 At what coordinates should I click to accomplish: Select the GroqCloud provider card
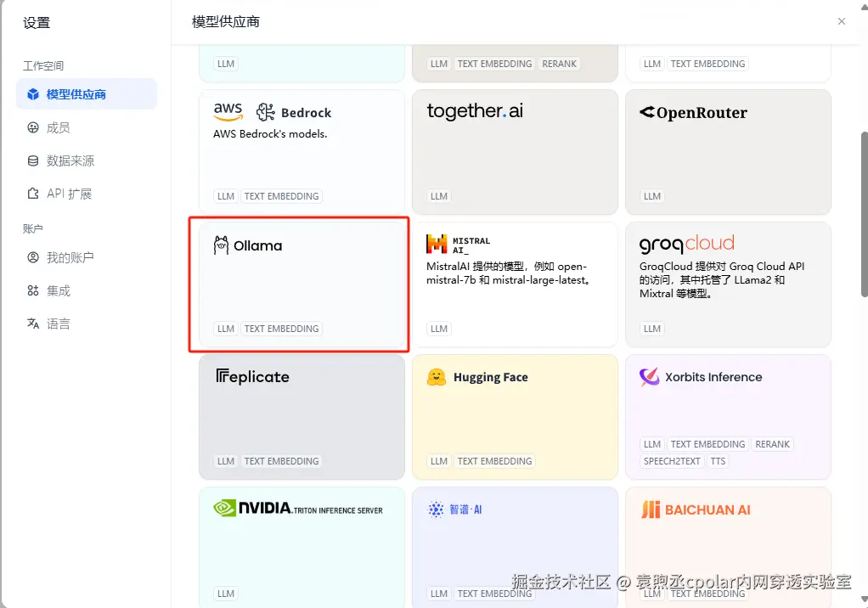(x=728, y=284)
